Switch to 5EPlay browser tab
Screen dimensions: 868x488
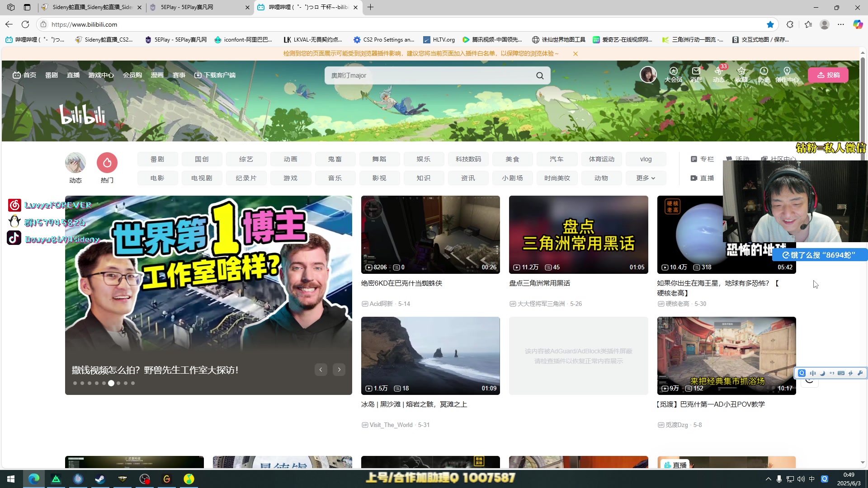[x=199, y=7]
